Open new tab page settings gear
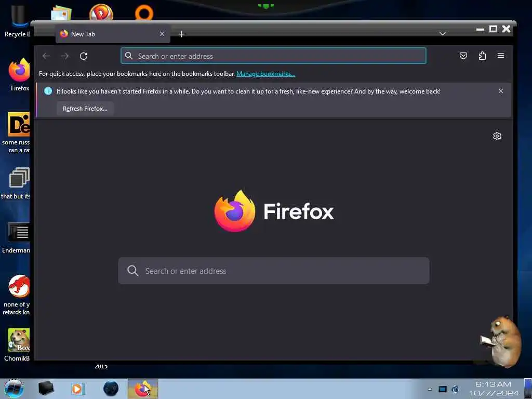 497,136
